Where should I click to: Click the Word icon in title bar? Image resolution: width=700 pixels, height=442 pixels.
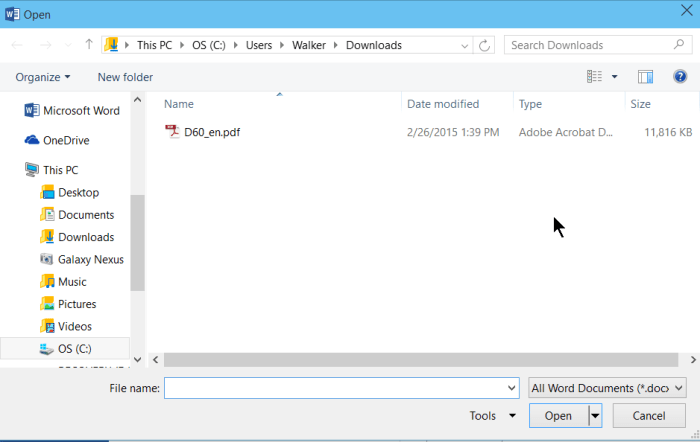click(x=12, y=14)
